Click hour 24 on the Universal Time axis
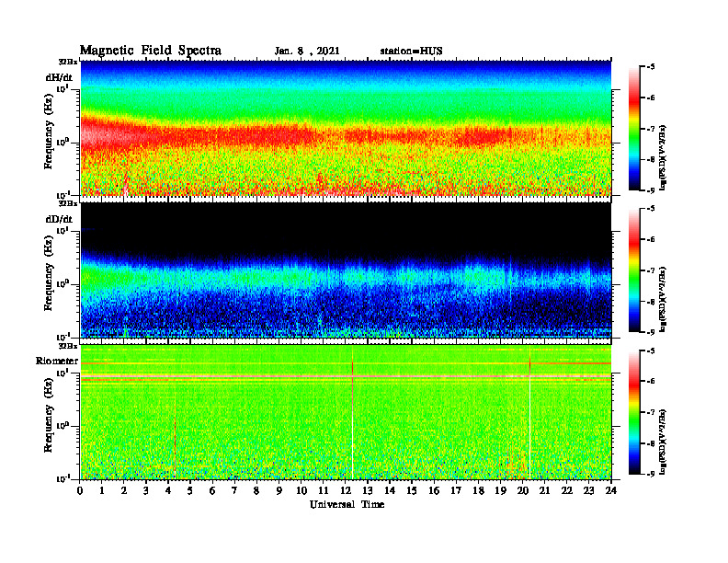The image size is (728, 563). tap(611, 491)
